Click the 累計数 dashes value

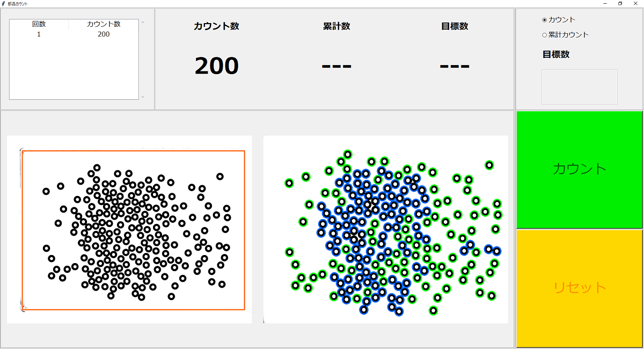tap(336, 66)
